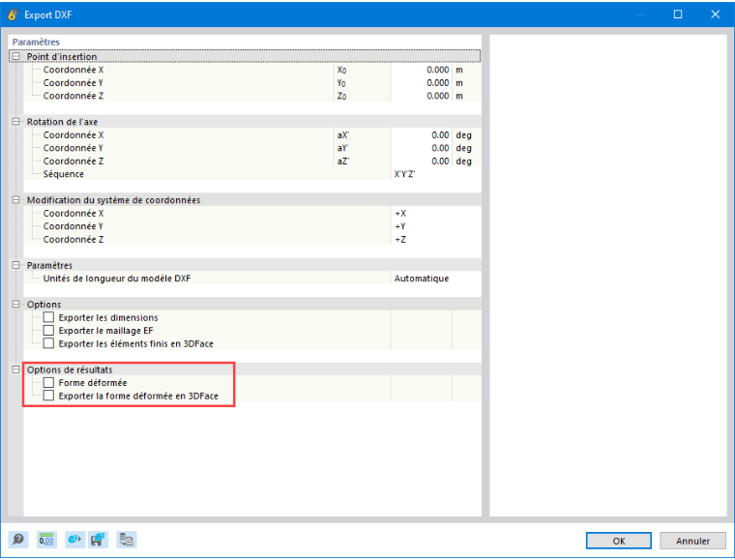
Task: Close the Export DXF window
Action: pos(716,15)
